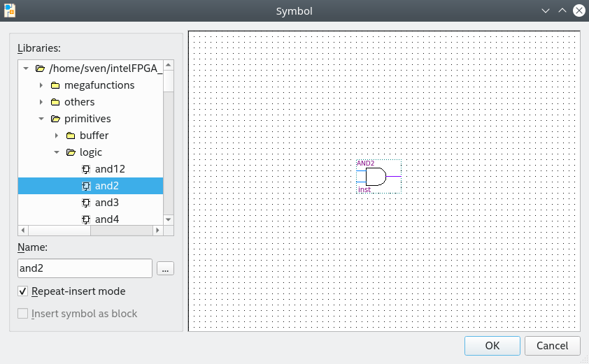Image resolution: width=589 pixels, height=364 pixels.
Task: Expand the megafunctions folder
Action: 41,85
